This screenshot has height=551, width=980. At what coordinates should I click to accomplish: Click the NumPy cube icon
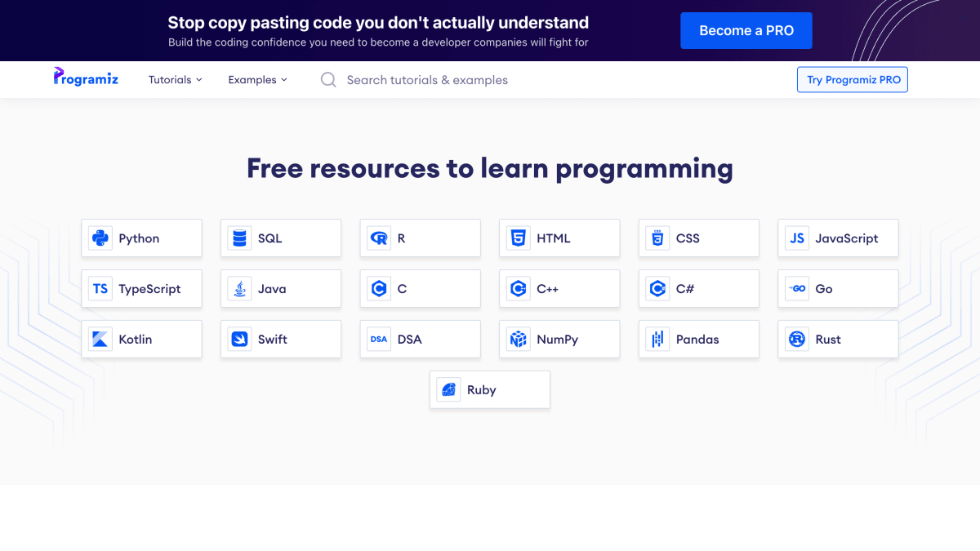(x=518, y=340)
